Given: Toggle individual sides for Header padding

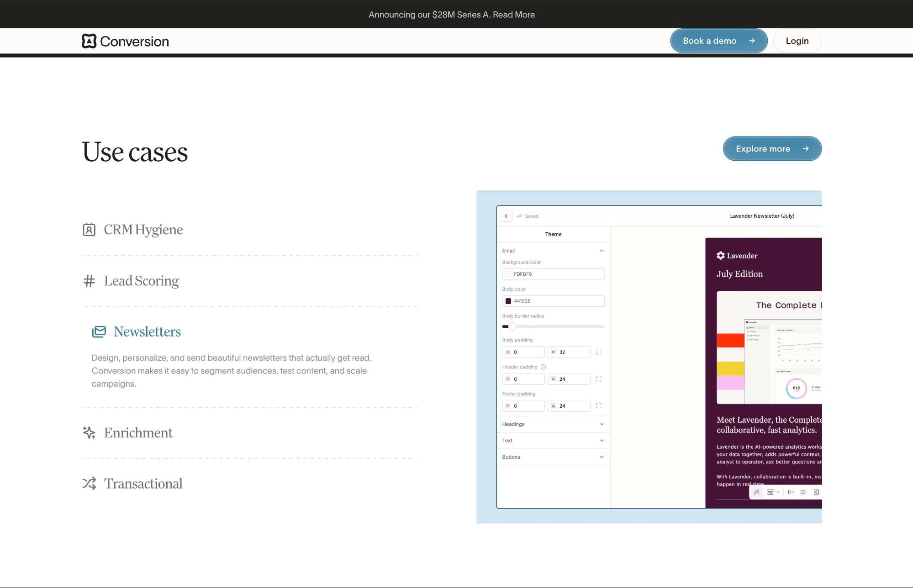Looking at the screenshot, I should point(598,379).
